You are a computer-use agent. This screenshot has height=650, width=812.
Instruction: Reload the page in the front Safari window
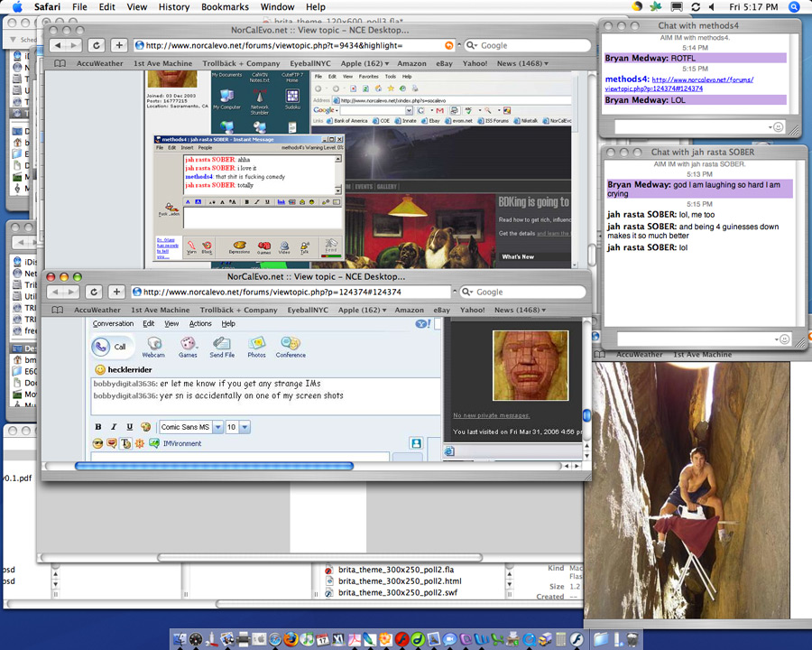[x=94, y=292]
